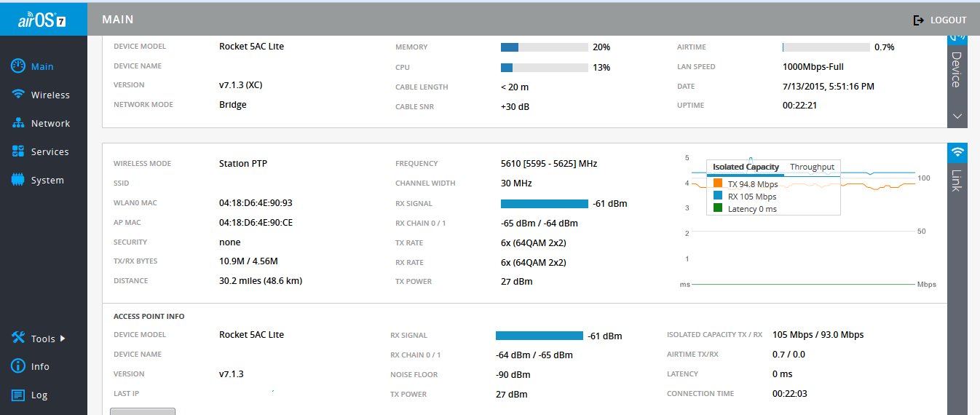Select the Isolated Capacity chart tab
The height and width of the screenshot is (415, 980).
(x=746, y=167)
